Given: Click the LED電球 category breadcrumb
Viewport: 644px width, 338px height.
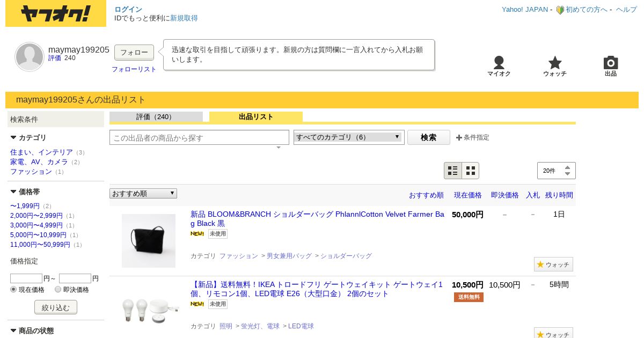Looking at the screenshot, I should (x=301, y=326).
